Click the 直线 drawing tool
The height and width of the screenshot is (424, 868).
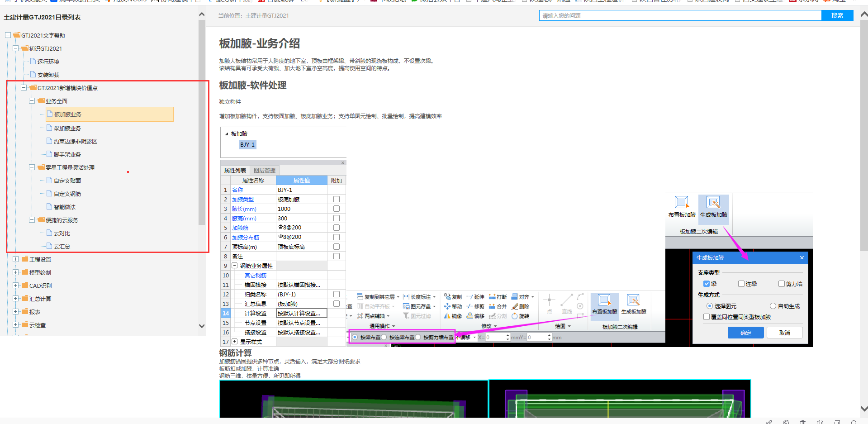[567, 304]
